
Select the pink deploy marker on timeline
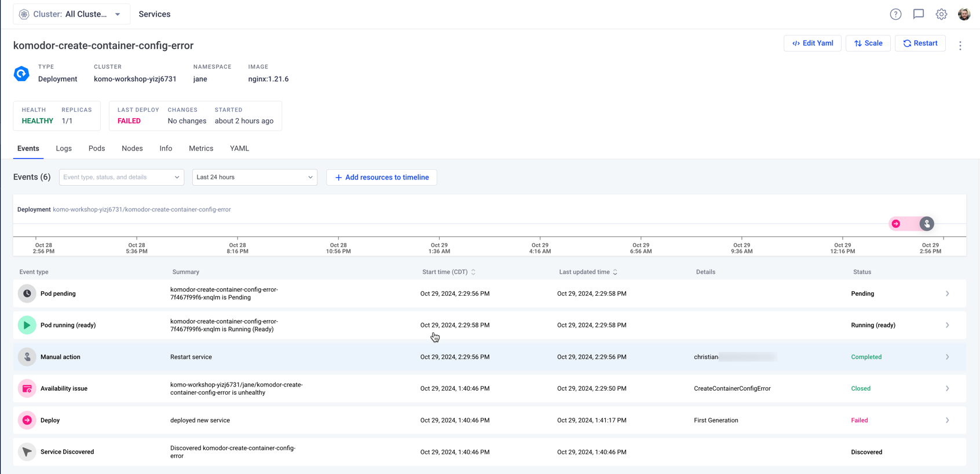(x=895, y=224)
